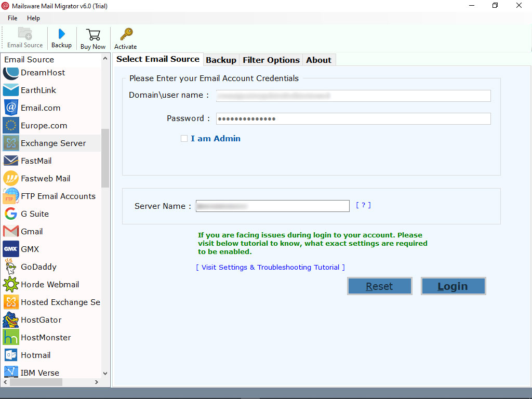Switch to Select Email Source tab

click(158, 59)
